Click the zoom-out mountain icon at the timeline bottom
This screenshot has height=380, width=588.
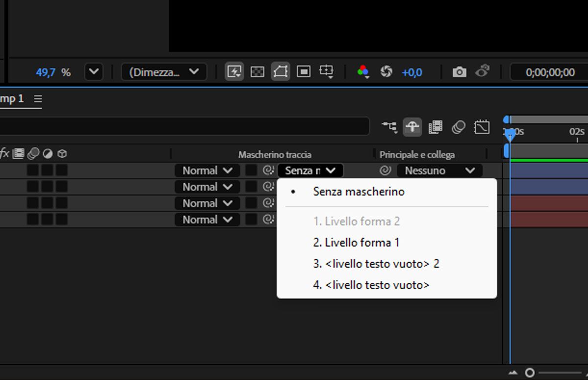(513, 373)
